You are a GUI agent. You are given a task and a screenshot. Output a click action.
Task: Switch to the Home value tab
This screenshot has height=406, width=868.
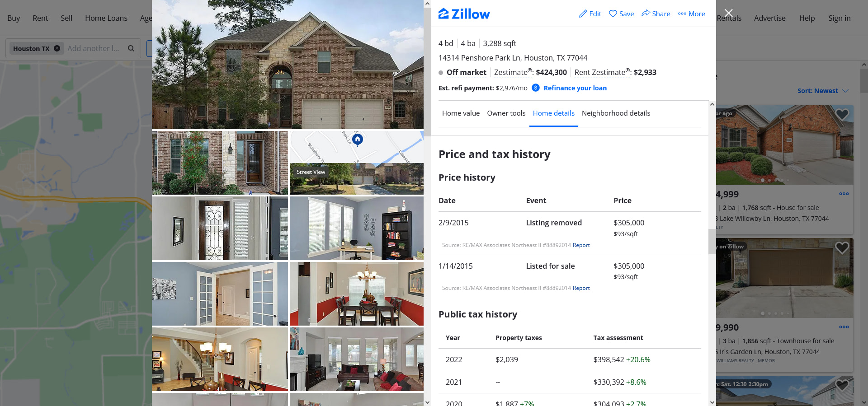tap(461, 113)
